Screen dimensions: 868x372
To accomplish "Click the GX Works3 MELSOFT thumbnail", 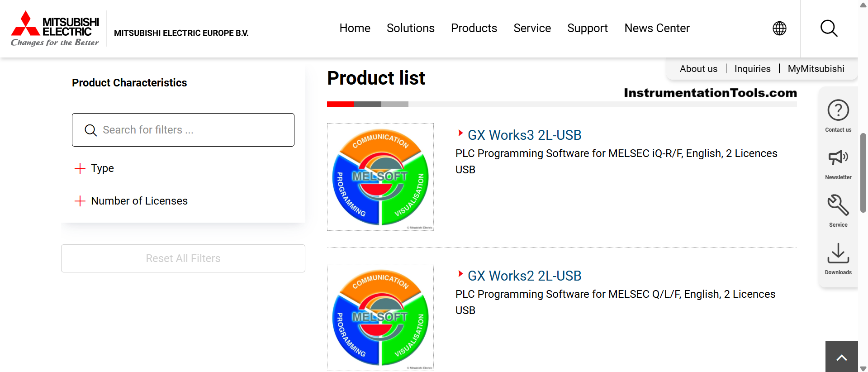I will pyautogui.click(x=380, y=177).
